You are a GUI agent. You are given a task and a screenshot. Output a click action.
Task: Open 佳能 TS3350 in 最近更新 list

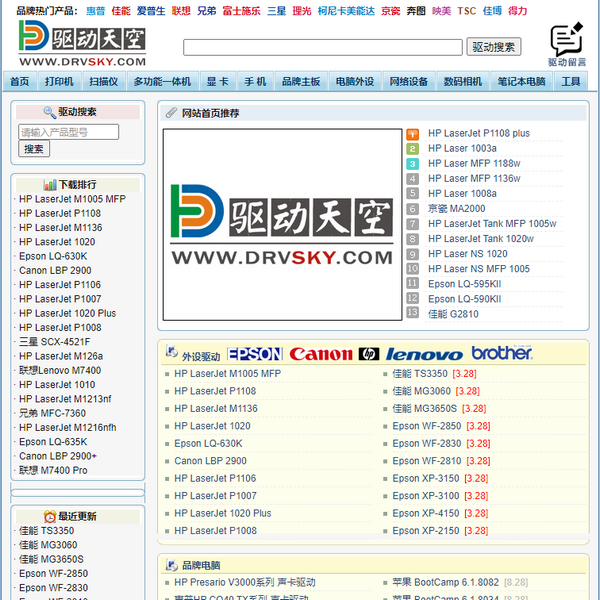pos(46,531)
